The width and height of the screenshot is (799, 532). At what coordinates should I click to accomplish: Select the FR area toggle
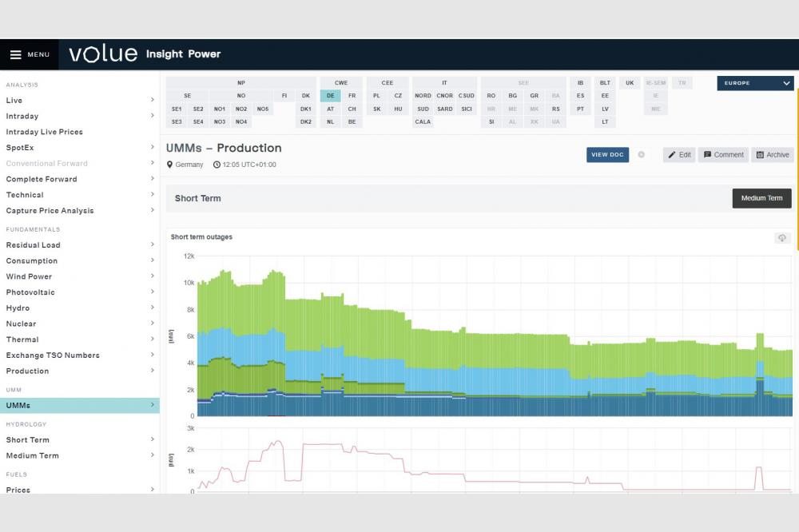click(352, 96)
